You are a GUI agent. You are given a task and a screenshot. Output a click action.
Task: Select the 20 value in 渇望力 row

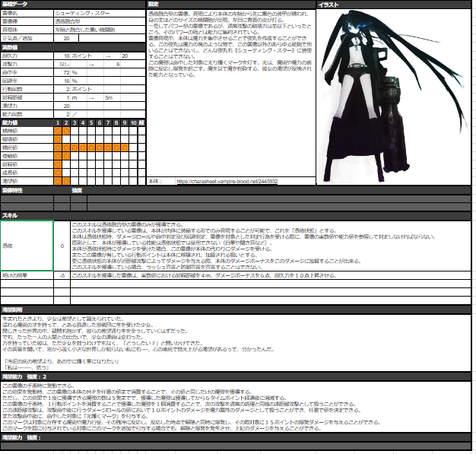pos(62,106)
